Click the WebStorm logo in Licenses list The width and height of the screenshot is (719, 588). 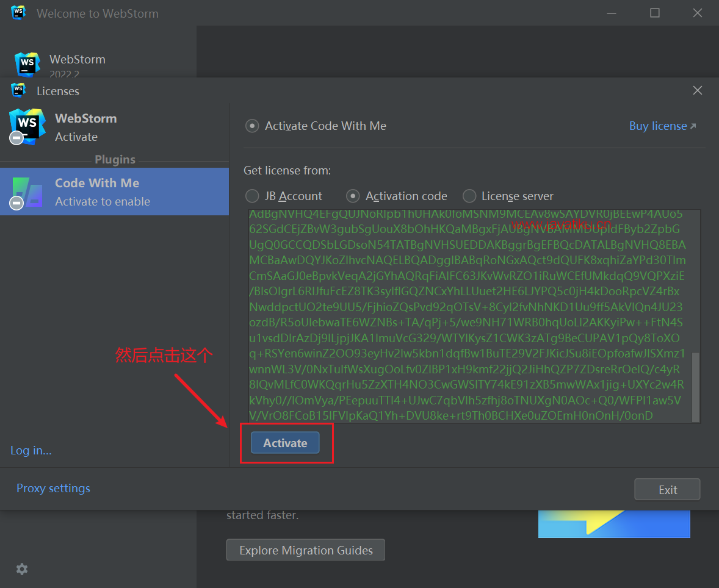pos(27,126)
